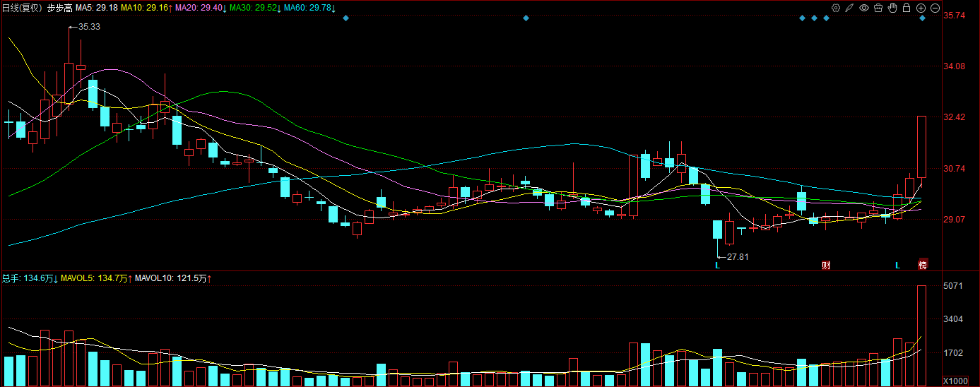The width and height of the screenshot is (980, 387).
Task: Click the 35.33 high price annotation
Action: click(89, 27)
